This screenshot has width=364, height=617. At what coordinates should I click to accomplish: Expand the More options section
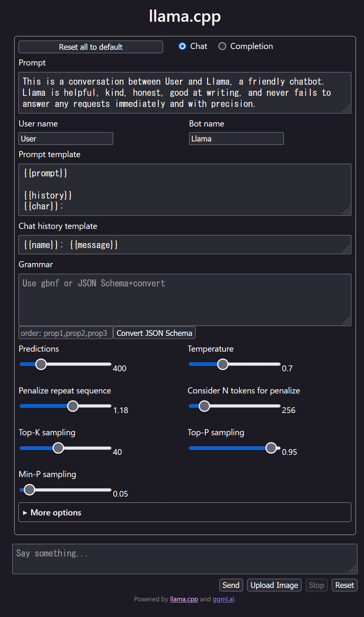185,512
